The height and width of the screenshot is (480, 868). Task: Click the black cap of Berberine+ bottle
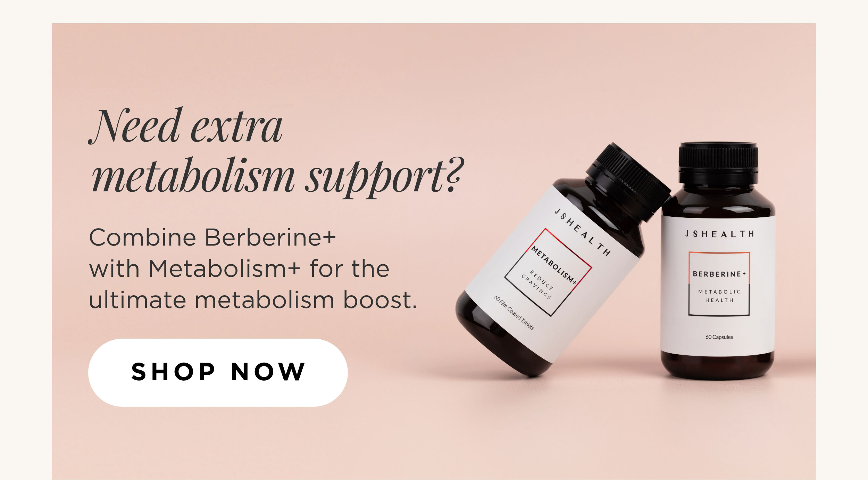pyautogui.click(x=718, y=163)
